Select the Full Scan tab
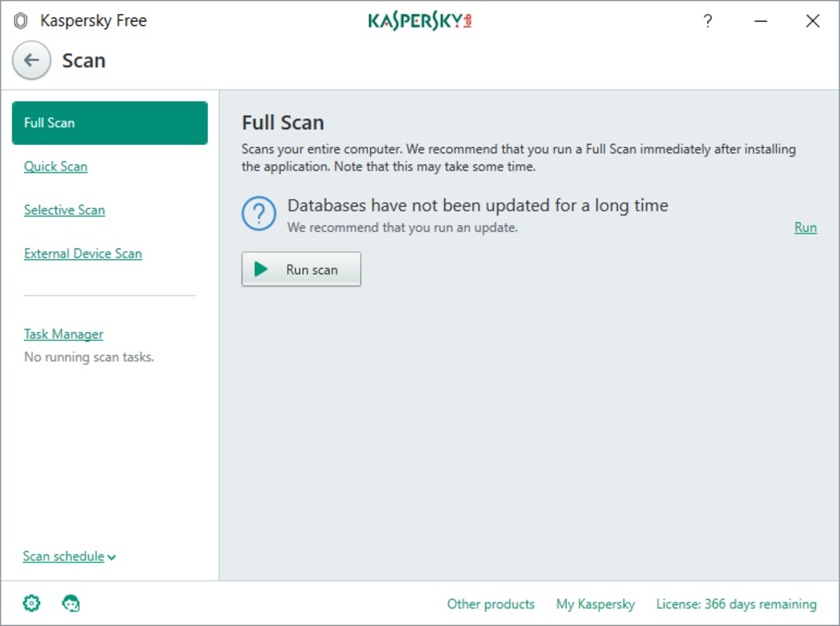This screenshot has height=626, width=840. 109,123
